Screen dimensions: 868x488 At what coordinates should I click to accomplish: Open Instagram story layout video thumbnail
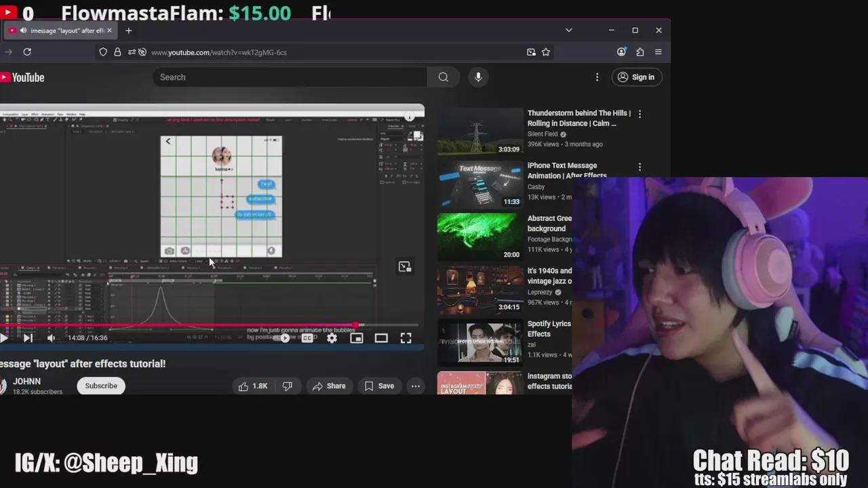tap(480, 384)
